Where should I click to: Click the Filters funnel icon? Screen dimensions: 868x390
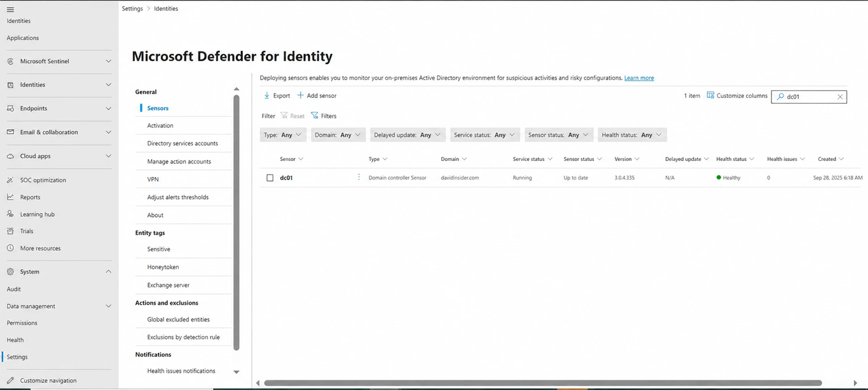pyautogui.click(x=314, y=116)
